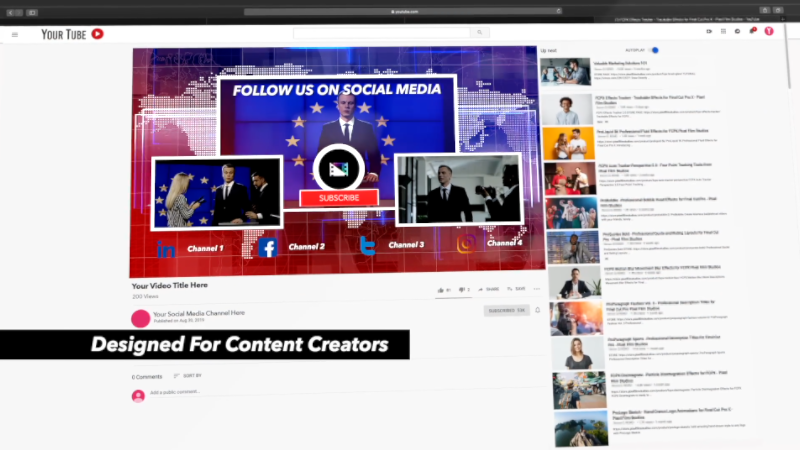Open the mountain island landscape thumbnail
This screenshot has height=450, width=800.
coord(581,429)
